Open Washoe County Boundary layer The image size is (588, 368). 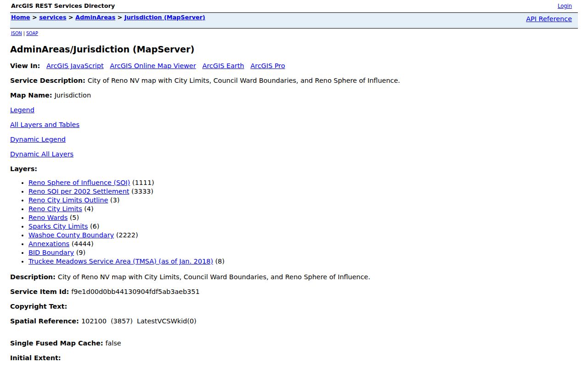pyautogui.click(x=71, y=235)
